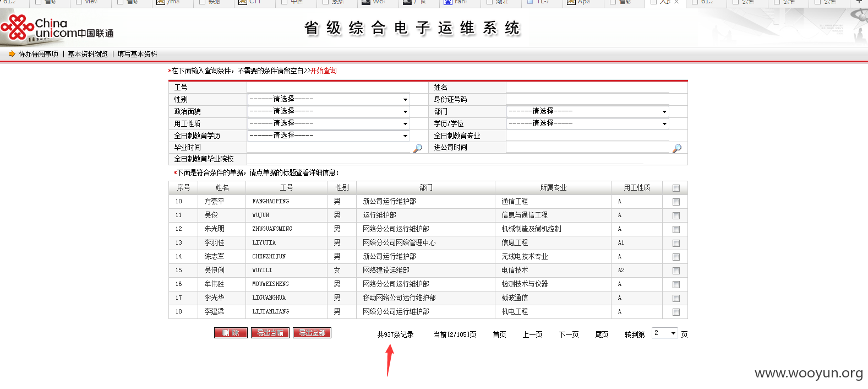Viewport: 868px width, 389px height.
Task: Click the calendar magnifier icon for 毕业时间
Action: (x=418, y=148)
